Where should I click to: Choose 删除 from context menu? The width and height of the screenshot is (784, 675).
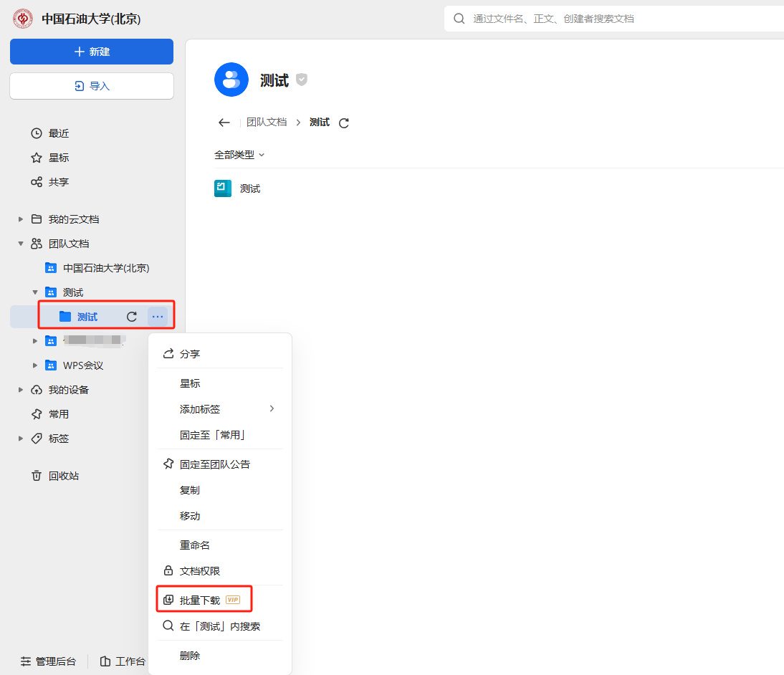(220, 656)
